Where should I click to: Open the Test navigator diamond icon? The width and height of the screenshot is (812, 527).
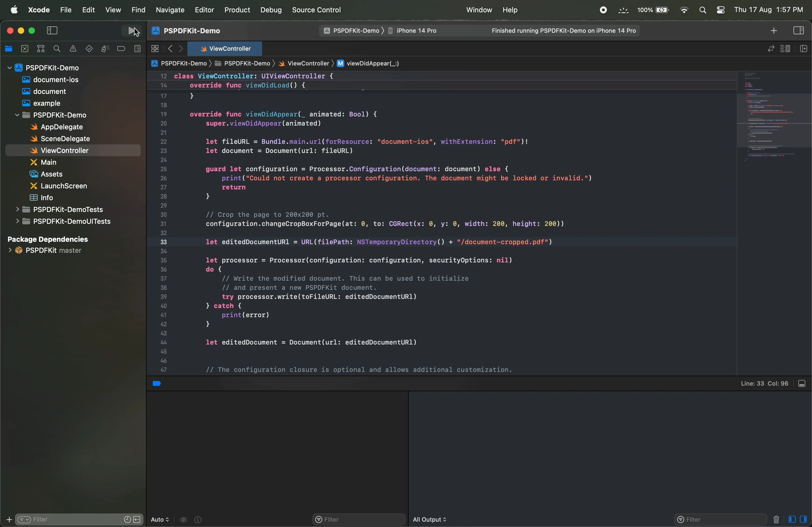pyautogui.click(x=89, y=49)
